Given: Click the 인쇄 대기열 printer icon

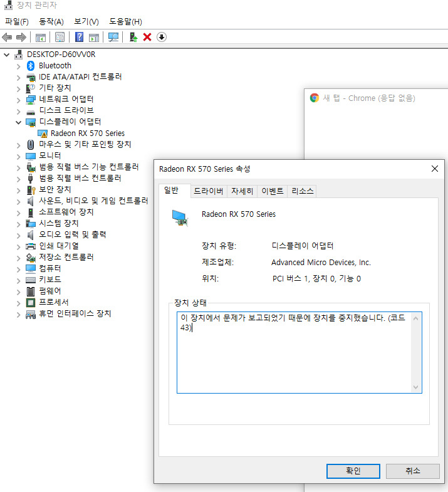Looking at the screenshot, I should pos(31,246).
